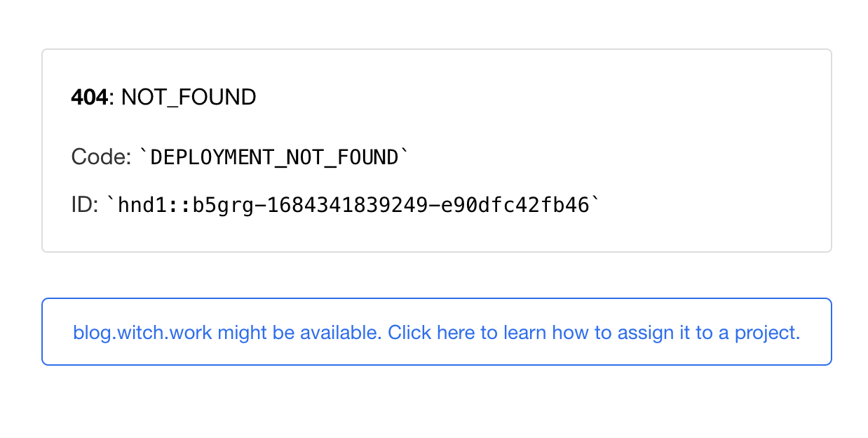Click the blue assignment help link

(x=436, y=332)
